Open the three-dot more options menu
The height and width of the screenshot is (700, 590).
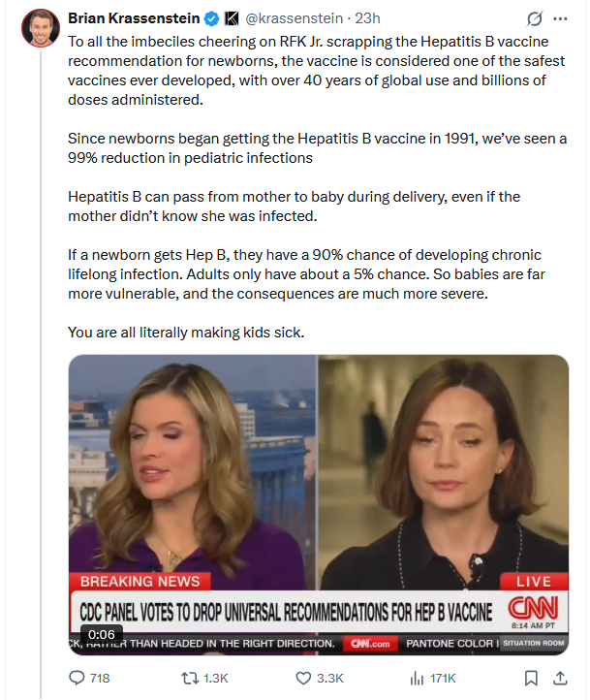click(560, 18)
